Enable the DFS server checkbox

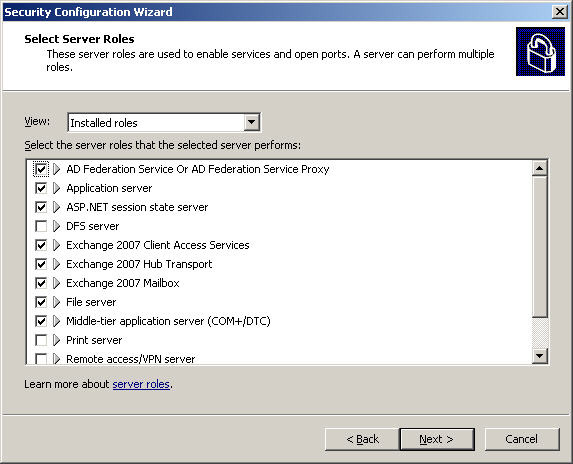coord(41,226)
